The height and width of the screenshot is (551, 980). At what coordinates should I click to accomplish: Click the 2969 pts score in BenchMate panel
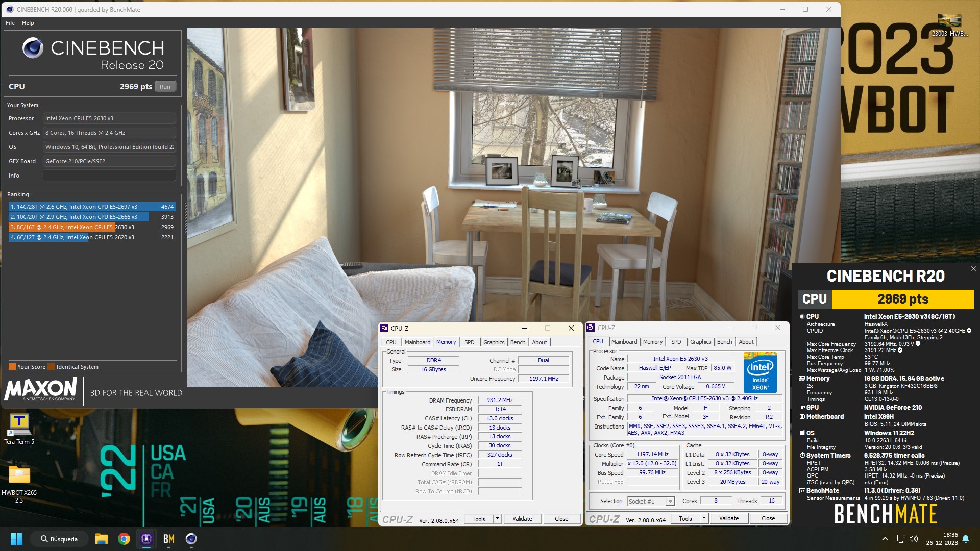click(x=902, y=299)
